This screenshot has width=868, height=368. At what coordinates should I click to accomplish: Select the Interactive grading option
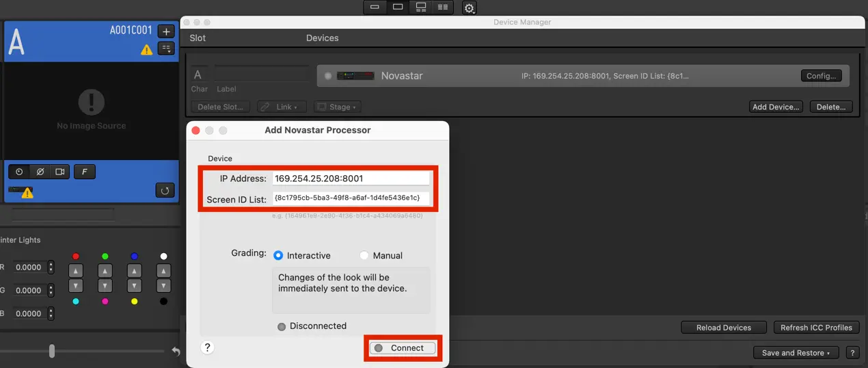click(x=278, y=255)
